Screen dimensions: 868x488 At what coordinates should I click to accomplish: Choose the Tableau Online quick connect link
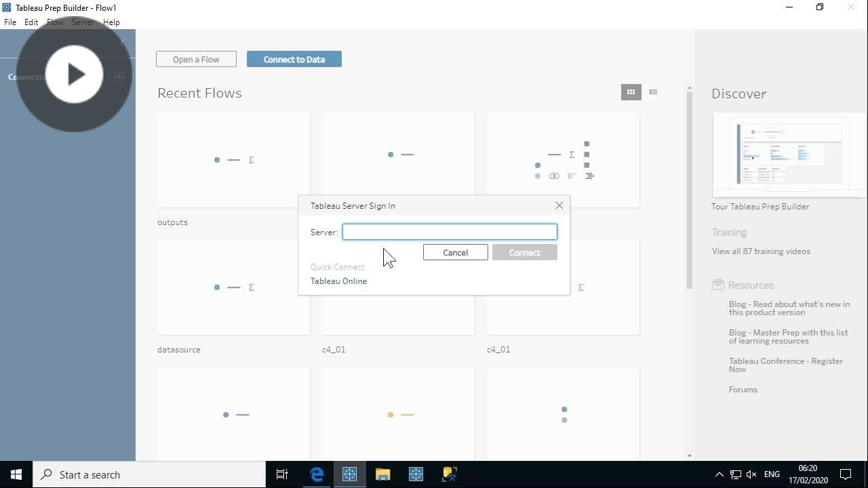coord(338,281)
